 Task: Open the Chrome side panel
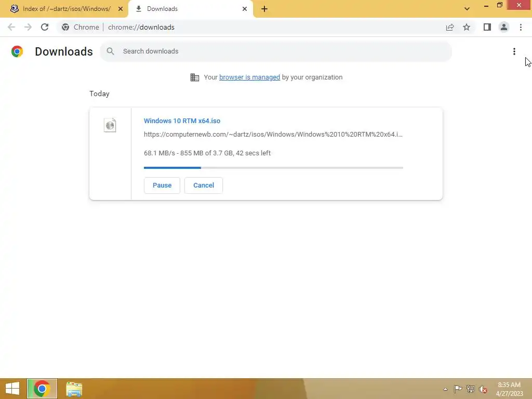(x=487, y=27)
